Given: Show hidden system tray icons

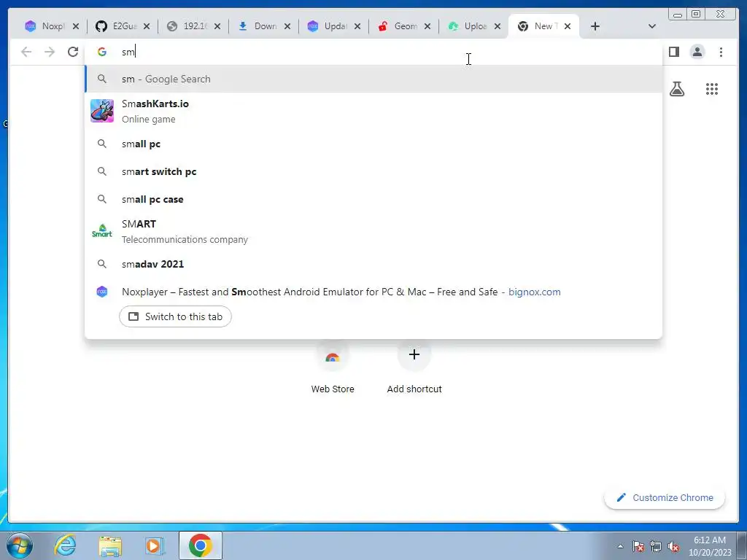Looking at the screenshot, I should [x=620, y=546].
